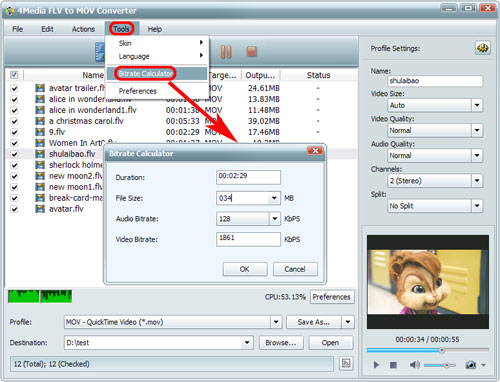
Task: Stop the preview playback
Action: tap(393, 365)
